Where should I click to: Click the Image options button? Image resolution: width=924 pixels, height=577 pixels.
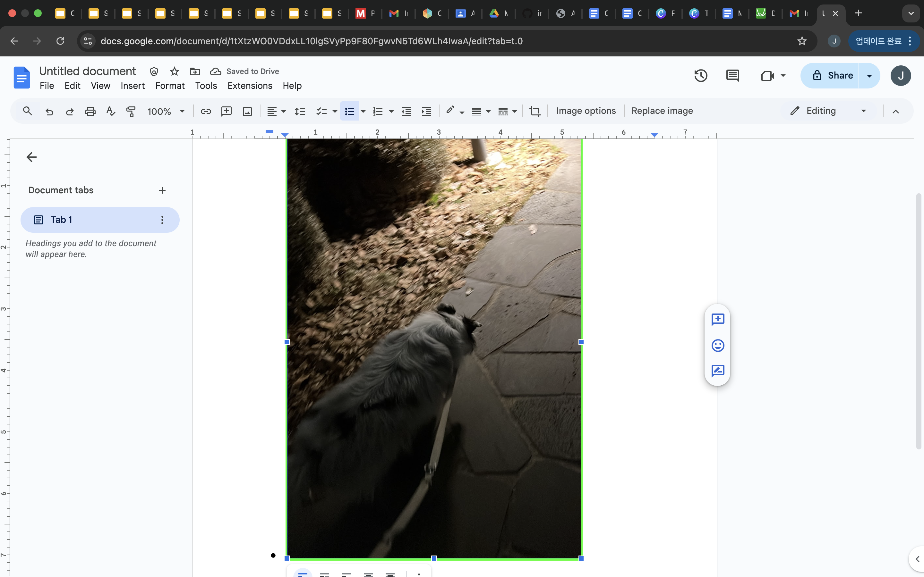[586, 111]
